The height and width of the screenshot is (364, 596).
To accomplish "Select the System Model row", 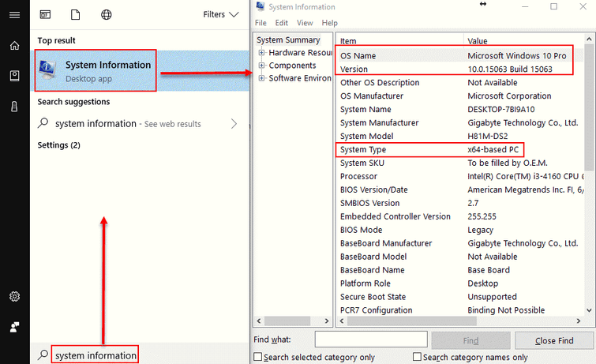I will [460, 136].
